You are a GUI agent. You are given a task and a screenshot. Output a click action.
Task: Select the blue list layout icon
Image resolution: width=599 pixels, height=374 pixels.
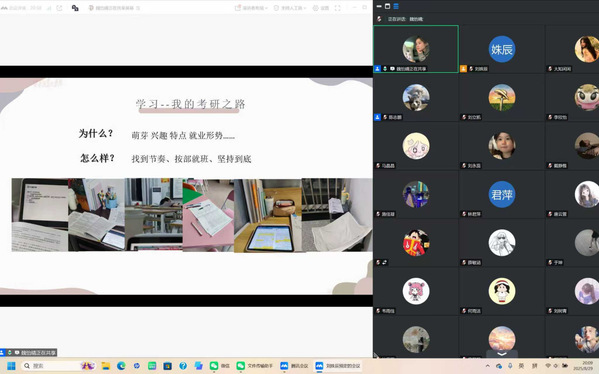(396, 6)
